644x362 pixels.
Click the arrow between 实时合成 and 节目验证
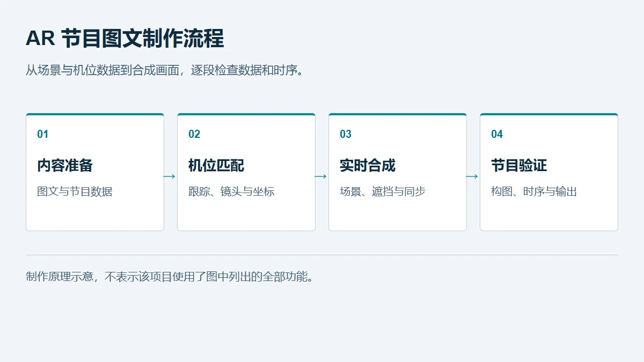pyautogui.click(x=473, y=176)
